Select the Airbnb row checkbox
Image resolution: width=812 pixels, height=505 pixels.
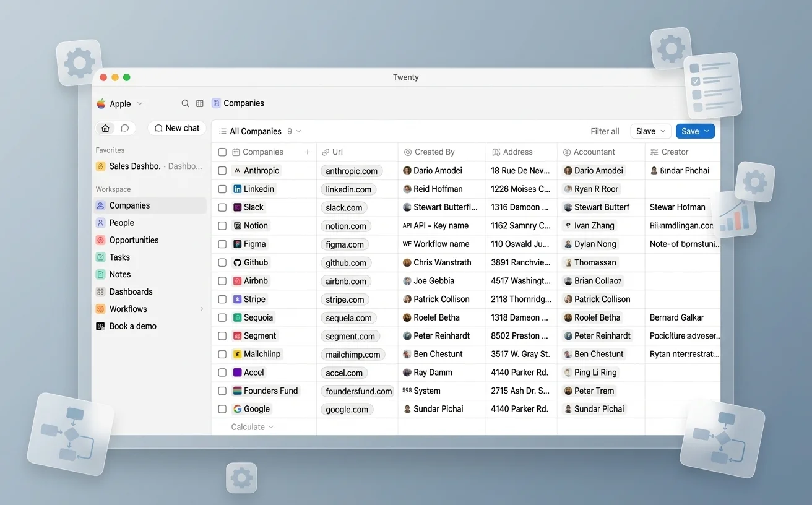pyautogui.click(x=222, y=281)
